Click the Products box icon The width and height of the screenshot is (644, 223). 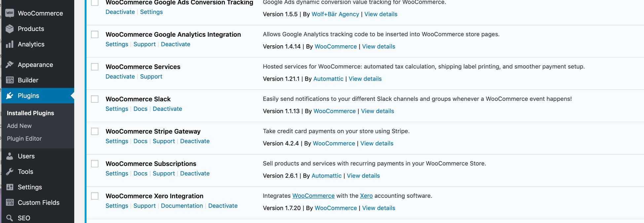[x=10, y=29]
